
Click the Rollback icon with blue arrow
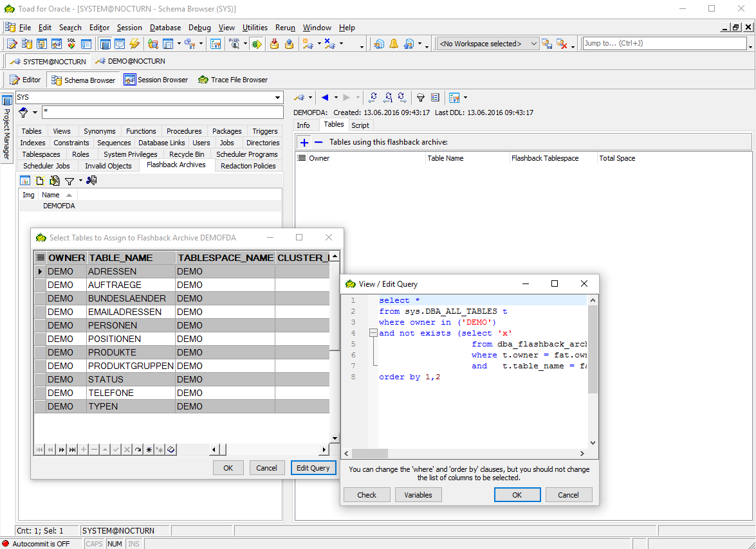[290, 44]
